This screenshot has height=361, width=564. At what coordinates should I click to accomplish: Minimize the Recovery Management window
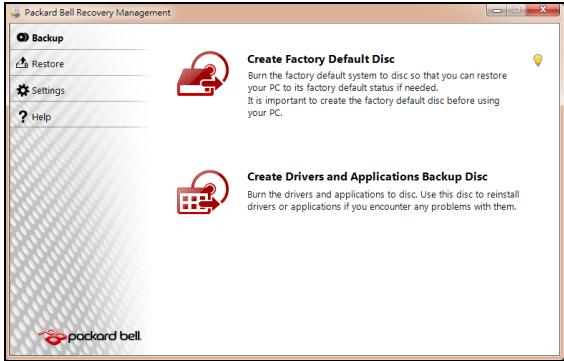tap(497, 10)
